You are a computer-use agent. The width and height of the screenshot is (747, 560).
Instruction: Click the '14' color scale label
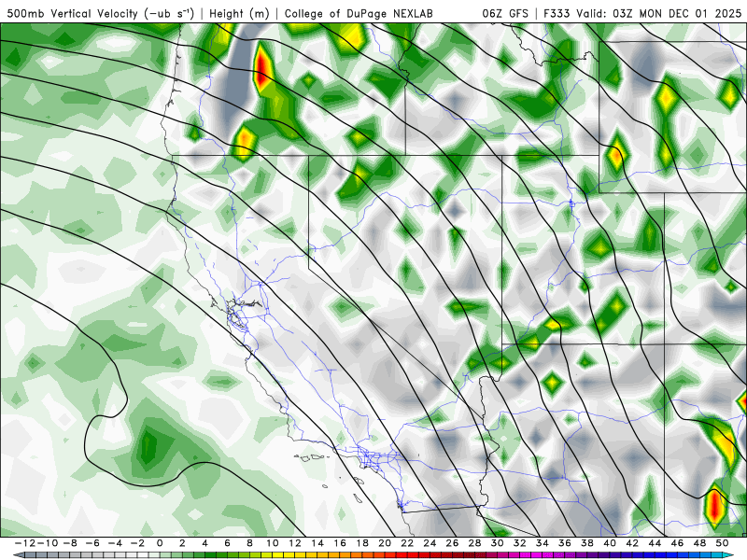click(317, 543)
